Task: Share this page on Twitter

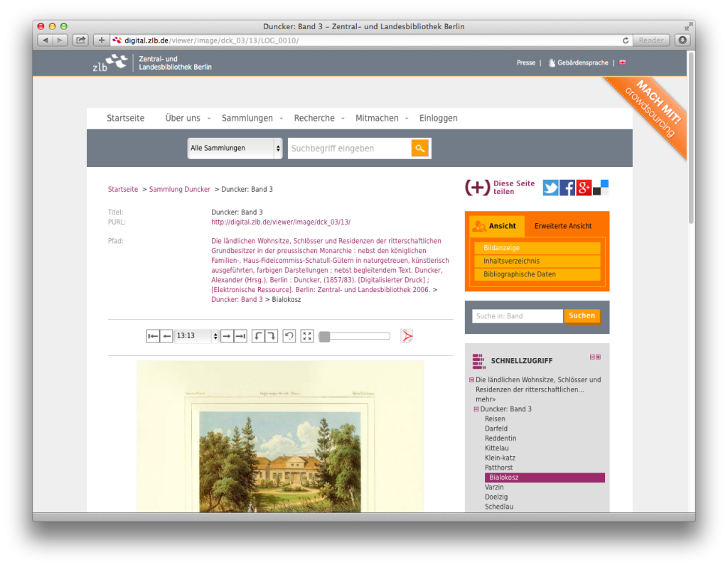Action: pyautogui.click(x=551, y=188)
